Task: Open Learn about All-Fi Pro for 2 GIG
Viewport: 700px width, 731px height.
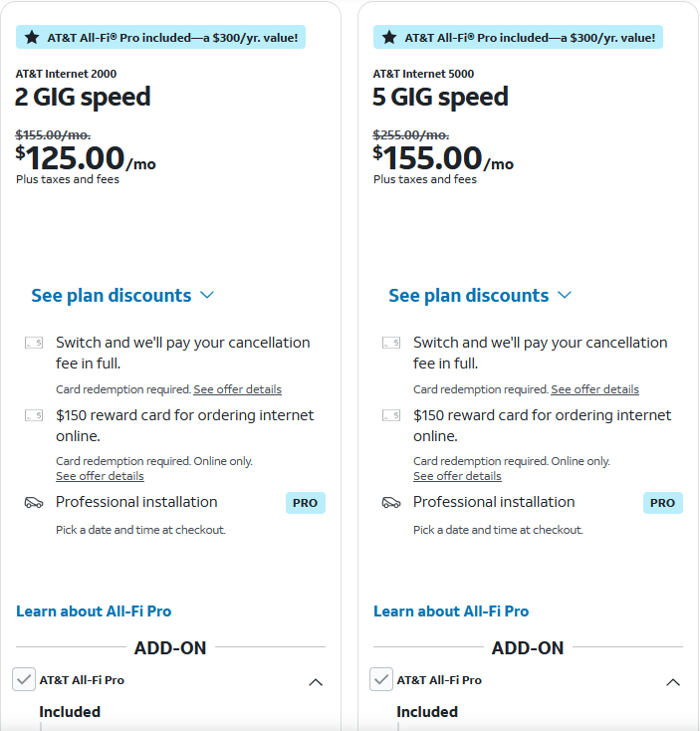Action: pyautogui.click(x=94, y=611)
